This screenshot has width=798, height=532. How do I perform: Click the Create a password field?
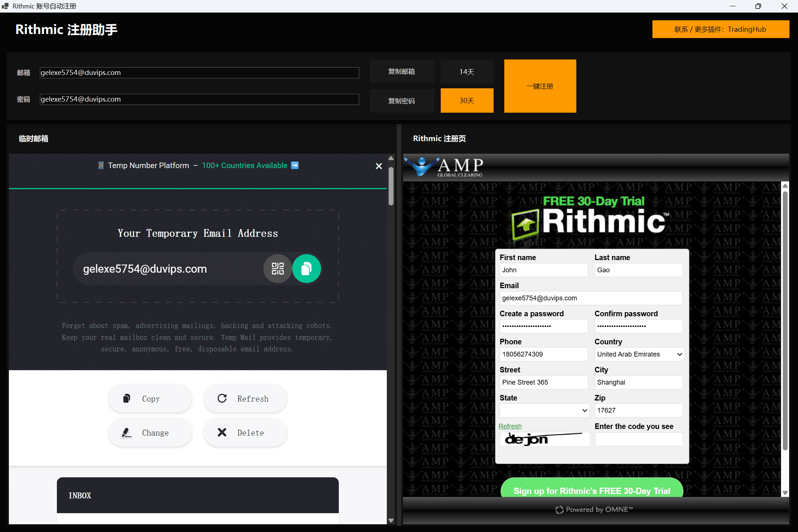pos(543,326)
